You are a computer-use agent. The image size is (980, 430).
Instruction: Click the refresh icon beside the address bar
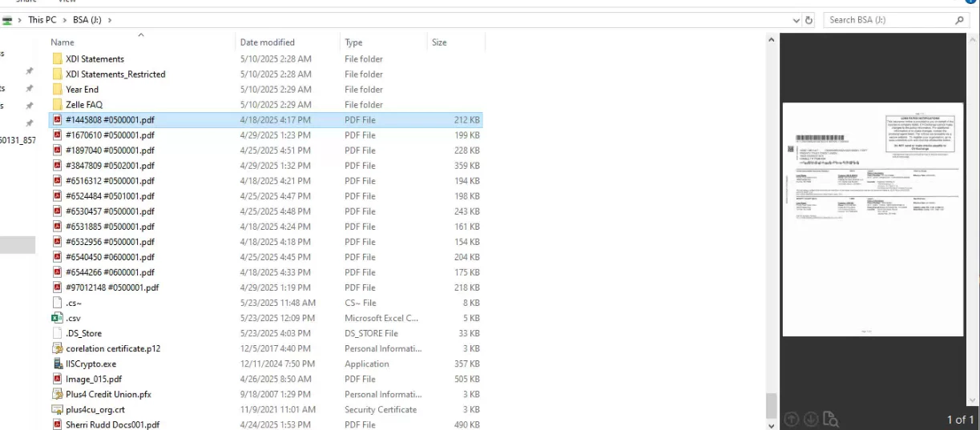tap(809, 20)
